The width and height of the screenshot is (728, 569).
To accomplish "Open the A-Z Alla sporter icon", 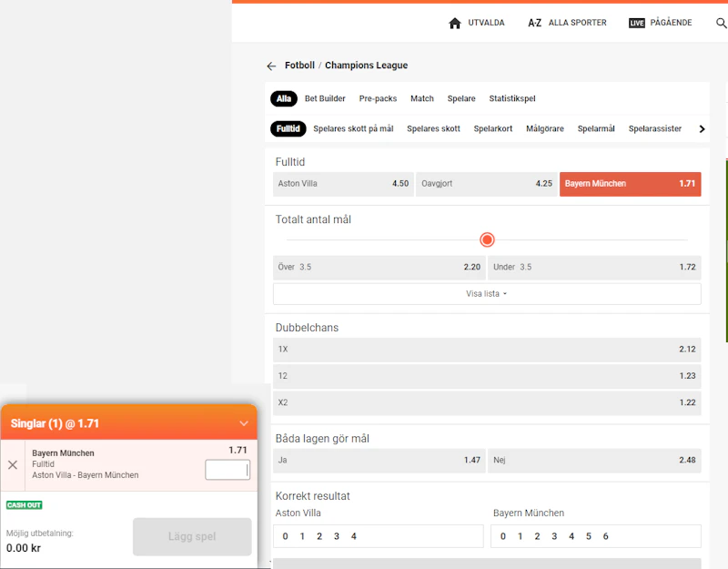I will point(535,23).
